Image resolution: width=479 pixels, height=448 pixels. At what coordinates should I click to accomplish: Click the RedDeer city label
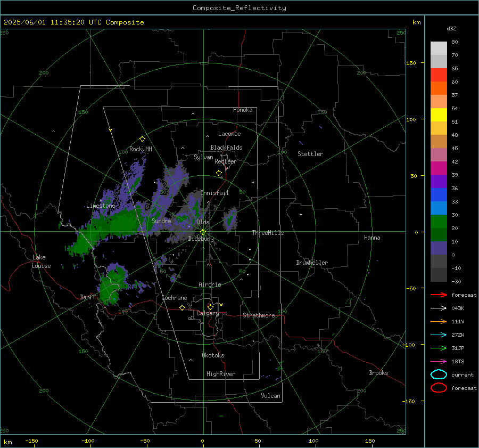pos(226,161)
